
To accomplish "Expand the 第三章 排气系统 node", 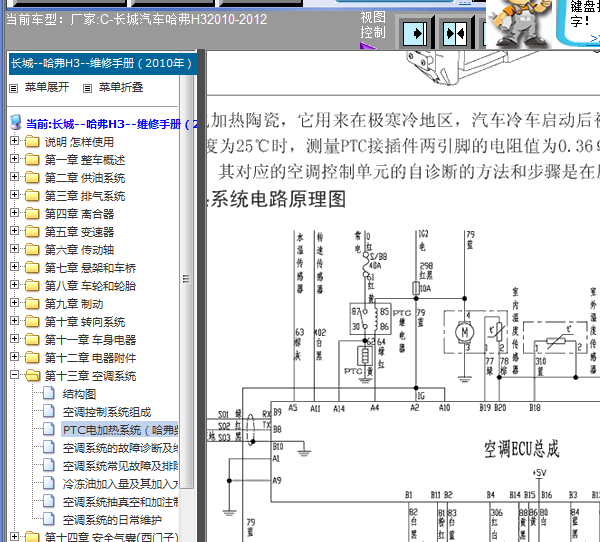I will coord(14,195).
